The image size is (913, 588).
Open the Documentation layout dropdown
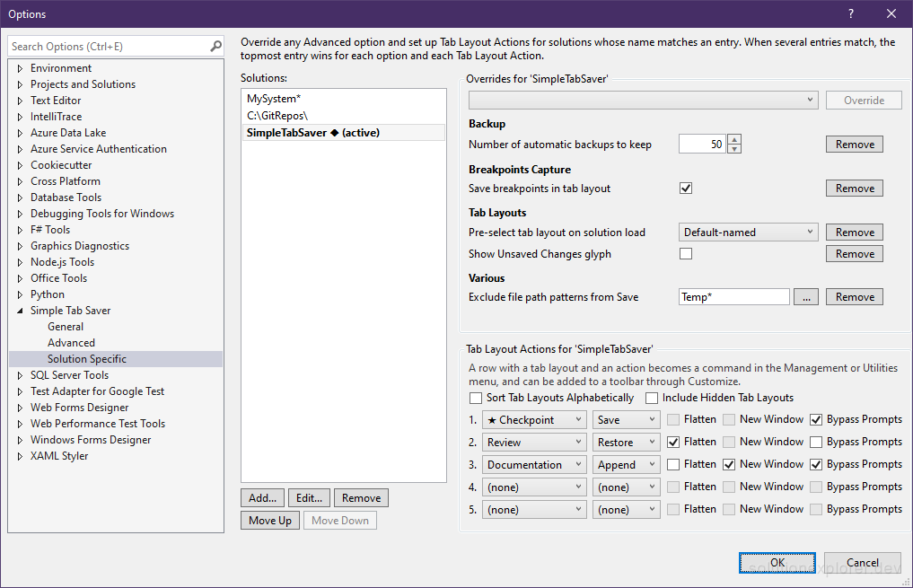point(534,465)
